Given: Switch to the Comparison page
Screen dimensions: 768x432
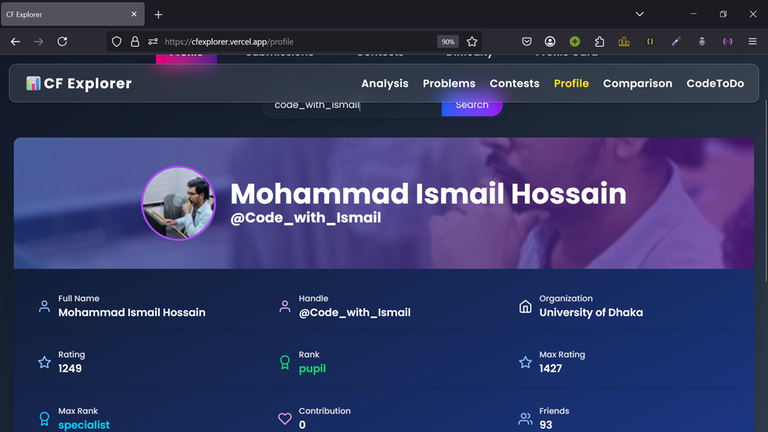Looking at the screenshot, I should [x=637, y=84].
